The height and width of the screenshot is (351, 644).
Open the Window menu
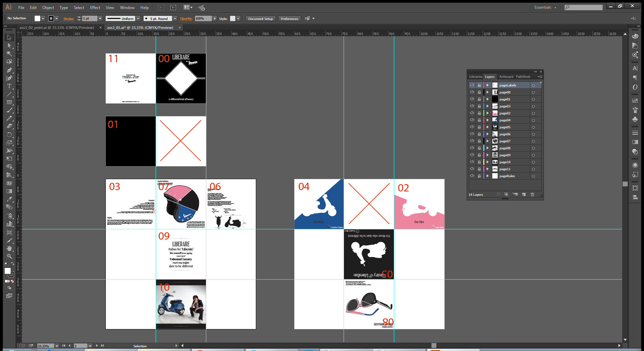(127, 7)
